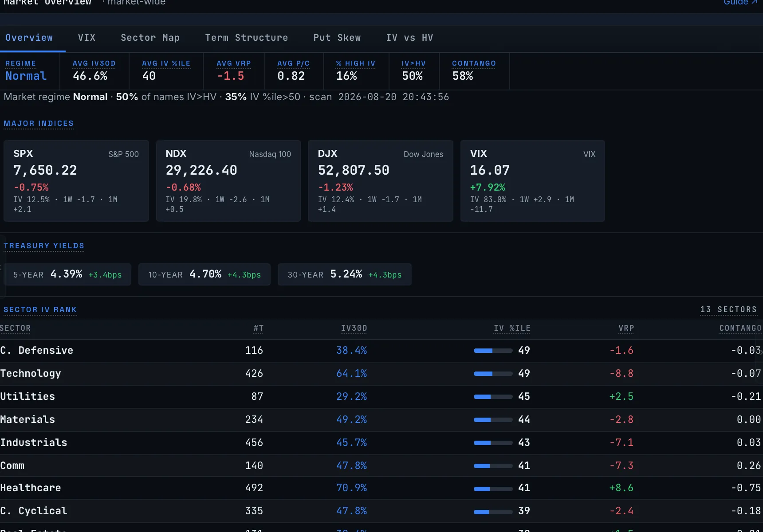Image resolution: width=763 pixels, height=532 pixels.
Task: Click the AVG VRP stat label
Action: click(234, 63)
